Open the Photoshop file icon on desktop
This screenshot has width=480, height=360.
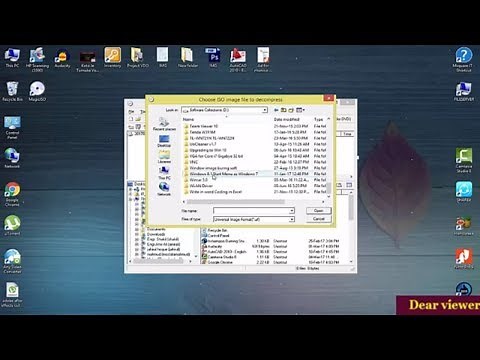213,57
